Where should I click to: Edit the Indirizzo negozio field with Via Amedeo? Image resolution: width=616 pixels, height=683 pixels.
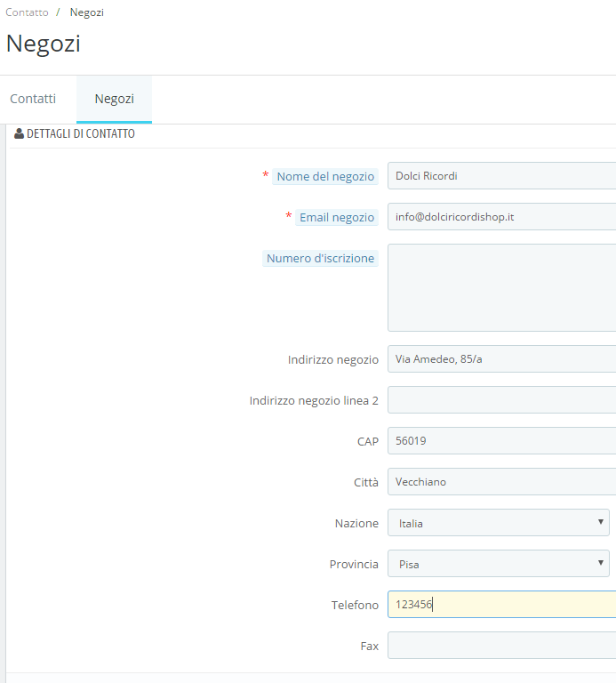[501, 359]
